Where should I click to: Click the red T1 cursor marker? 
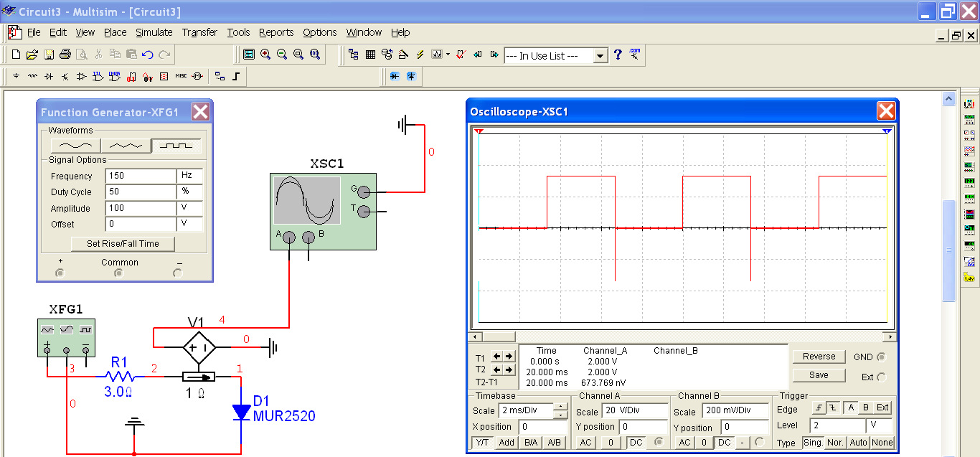[x=479, y=131]
